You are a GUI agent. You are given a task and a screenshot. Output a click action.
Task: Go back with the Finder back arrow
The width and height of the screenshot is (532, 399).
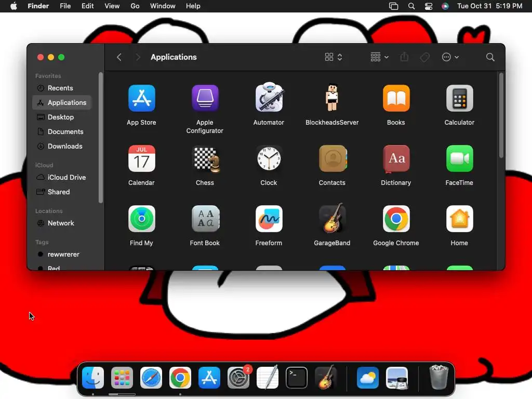119,57
